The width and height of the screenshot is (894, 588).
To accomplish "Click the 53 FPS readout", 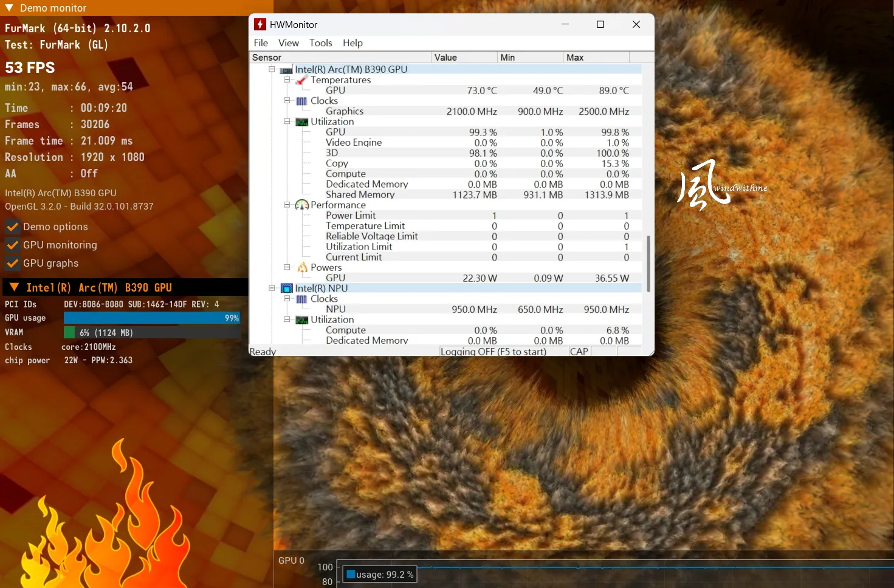I will pos(30,67).
